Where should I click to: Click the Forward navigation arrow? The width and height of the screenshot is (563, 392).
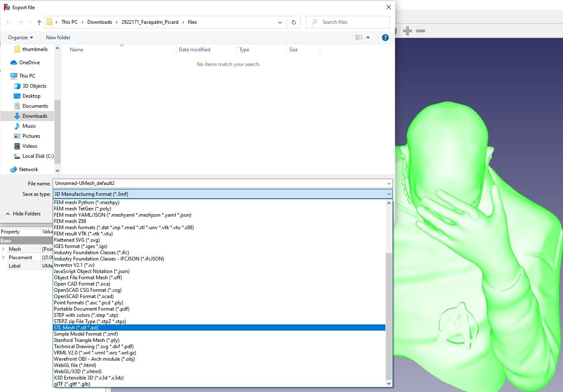pos(20,22)
